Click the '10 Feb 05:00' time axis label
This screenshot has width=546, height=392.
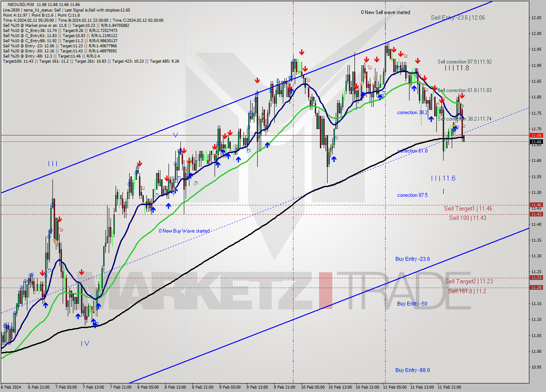313,387
